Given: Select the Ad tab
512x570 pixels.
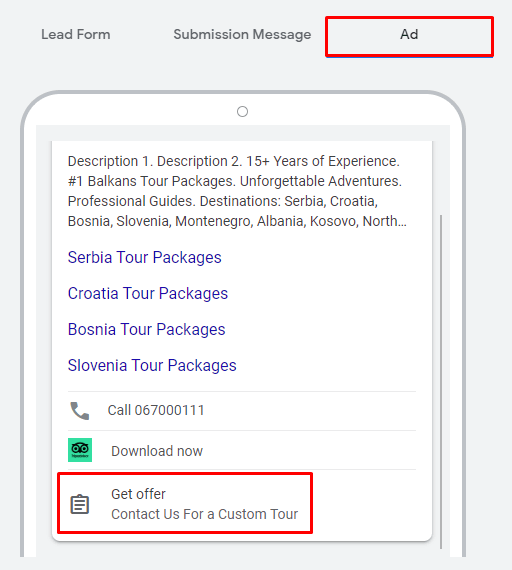Looking at the screenshot, I should 409,35.
